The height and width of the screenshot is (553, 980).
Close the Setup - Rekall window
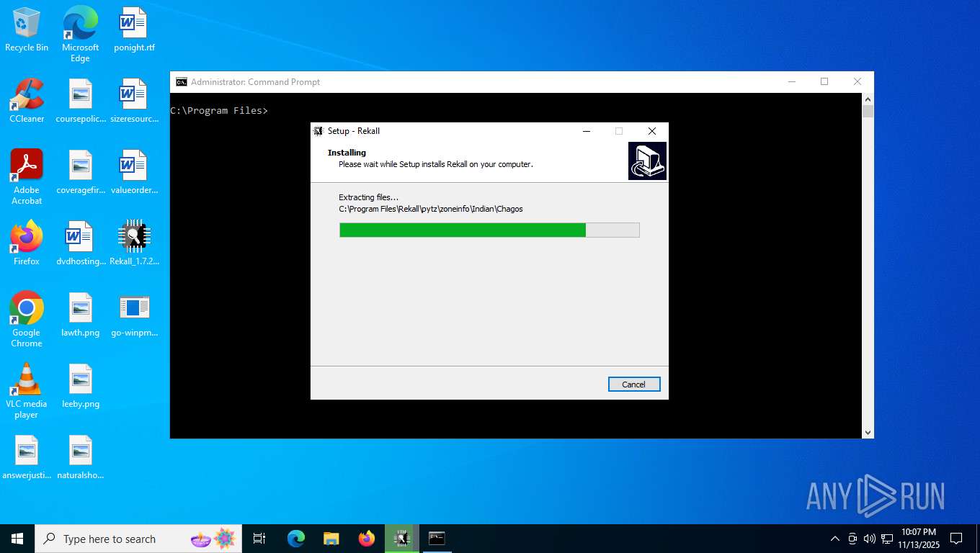pyautogui.click(x=651, y=131)
